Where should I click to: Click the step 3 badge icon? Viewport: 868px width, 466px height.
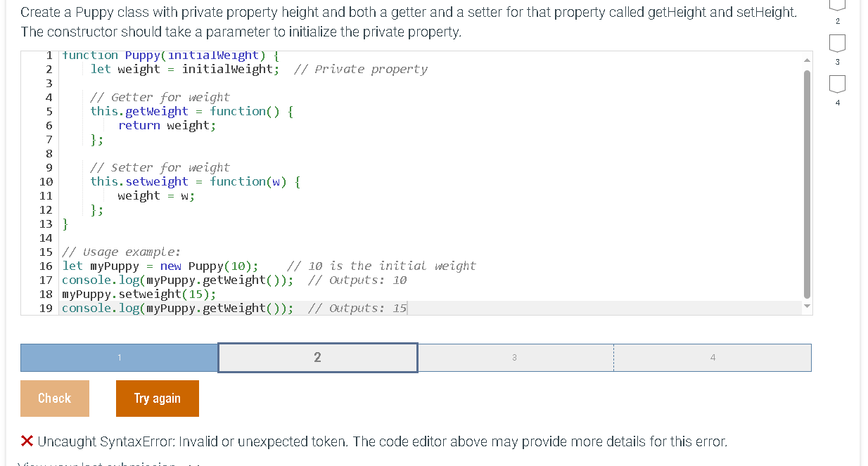pos(837,43)
